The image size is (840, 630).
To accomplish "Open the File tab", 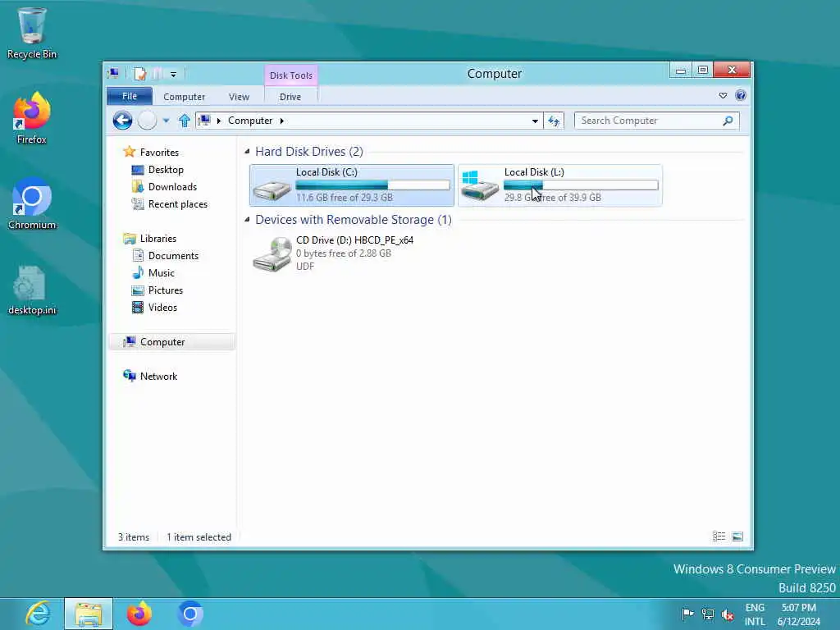I will click(x=130, y=96).
